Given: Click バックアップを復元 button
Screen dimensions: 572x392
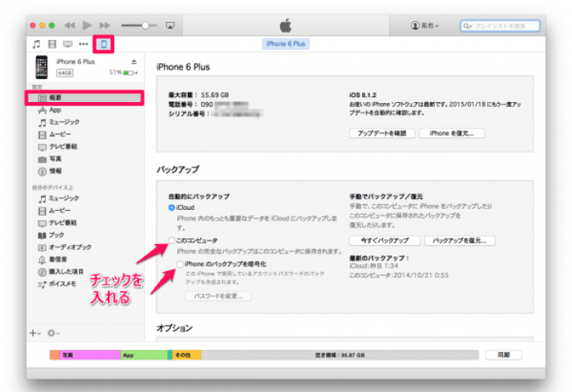Looking at the screenshot, I should (x=459, y=241).
